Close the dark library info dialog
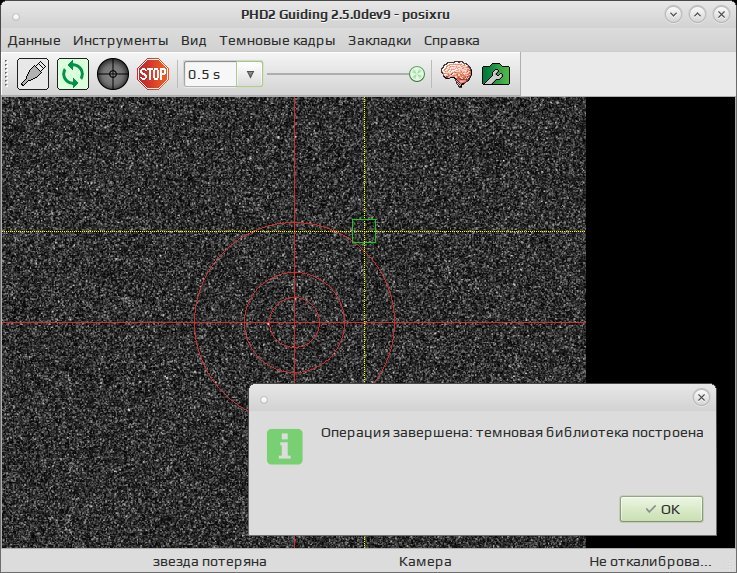 [701, 397]
